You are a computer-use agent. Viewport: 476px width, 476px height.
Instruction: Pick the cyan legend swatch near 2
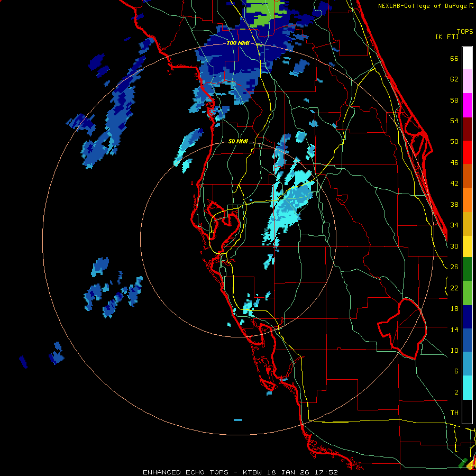[467, 388]
